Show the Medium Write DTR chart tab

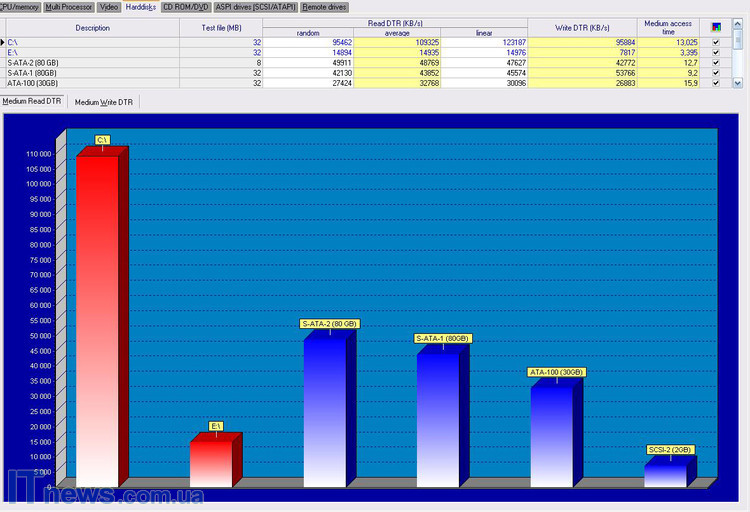point(105,102)
